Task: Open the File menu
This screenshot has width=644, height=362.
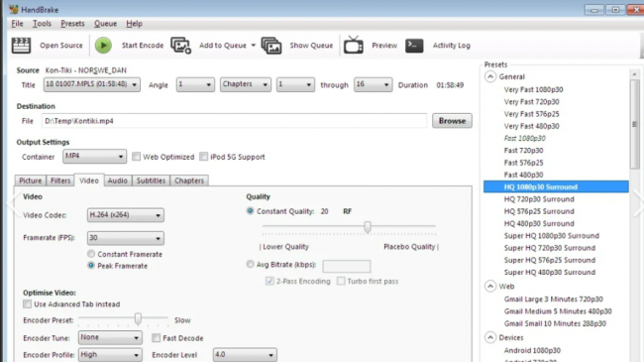Action: [17, 24]
